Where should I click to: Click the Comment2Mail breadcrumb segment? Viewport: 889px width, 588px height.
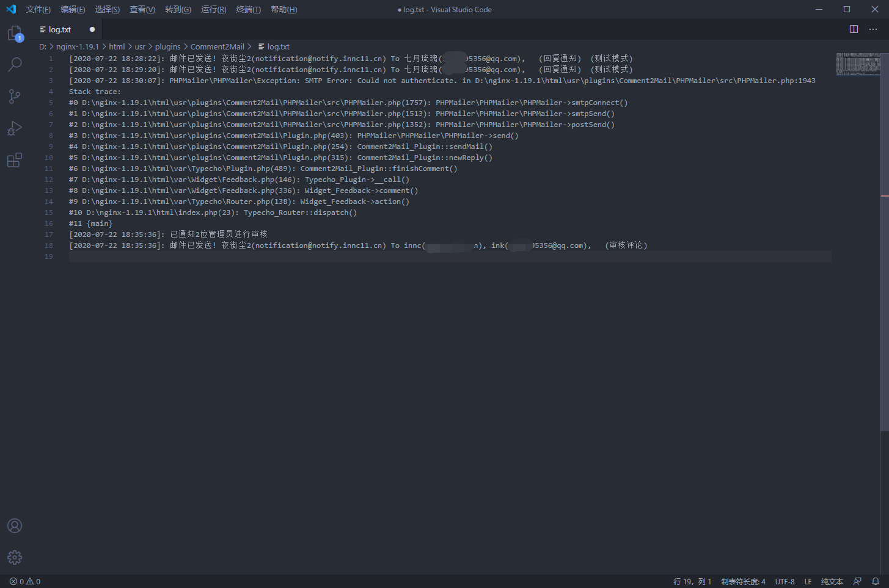217,46
